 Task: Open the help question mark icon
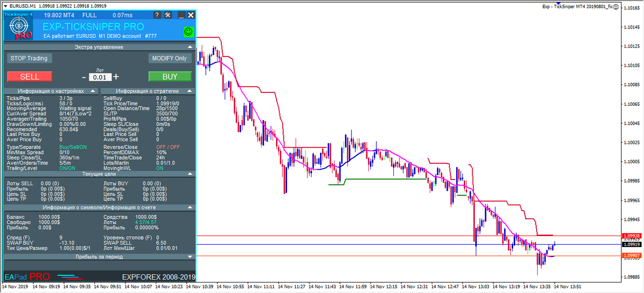(x=157, y=15)
